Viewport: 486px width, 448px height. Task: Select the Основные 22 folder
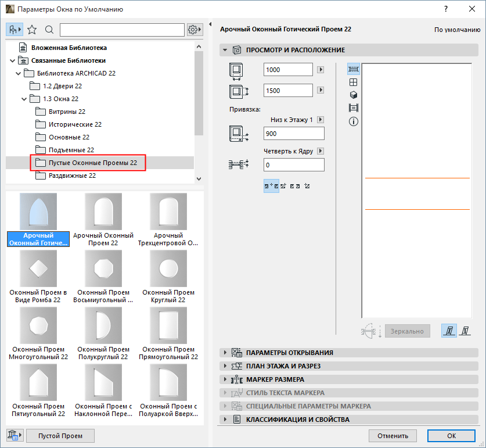coord(69,137)
